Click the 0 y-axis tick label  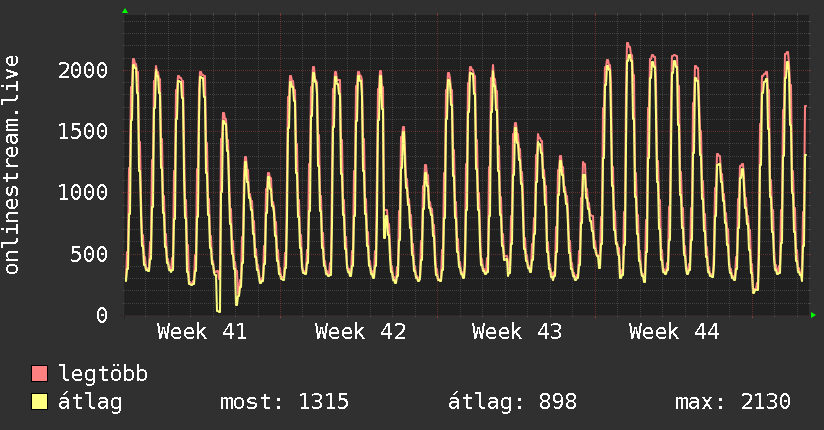102,315
